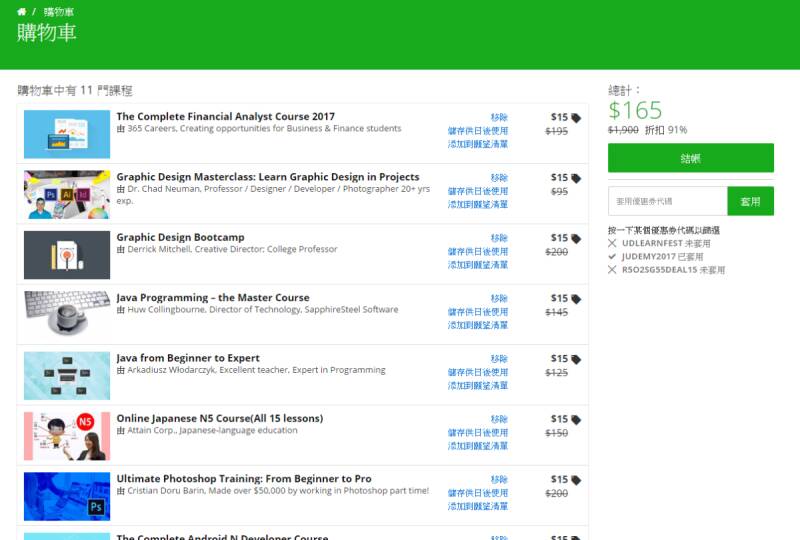Add Graphic Design Masterclass to wishlist
This screenshot has width=800, height=540.
point(478,204)
